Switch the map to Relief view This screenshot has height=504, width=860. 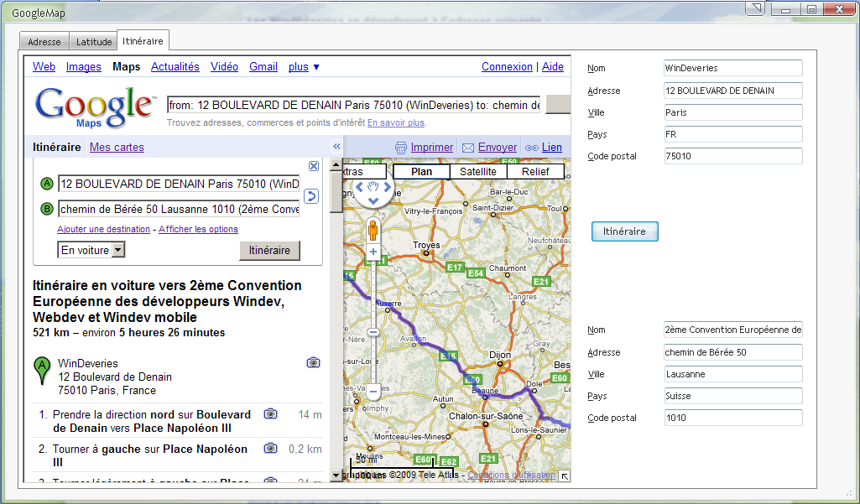tap(535, 172)
